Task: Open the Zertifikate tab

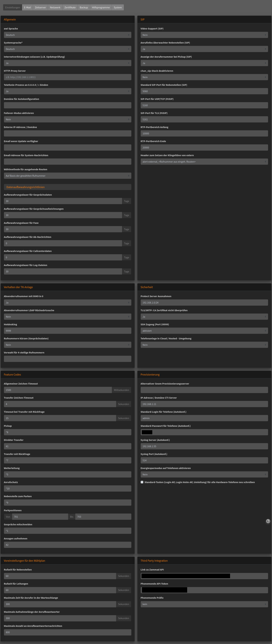Action: pyautogui.click(x=70, y=8)
